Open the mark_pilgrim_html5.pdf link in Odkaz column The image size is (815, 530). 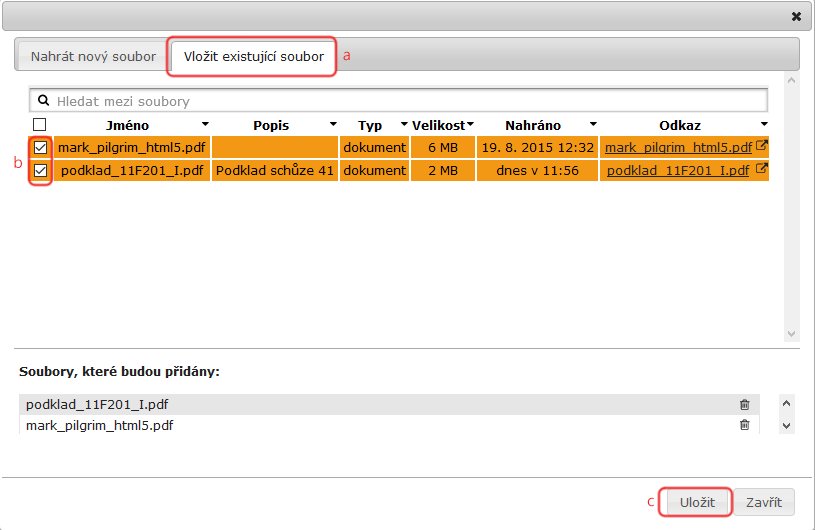pyautogui.click(x=678, y=147)
